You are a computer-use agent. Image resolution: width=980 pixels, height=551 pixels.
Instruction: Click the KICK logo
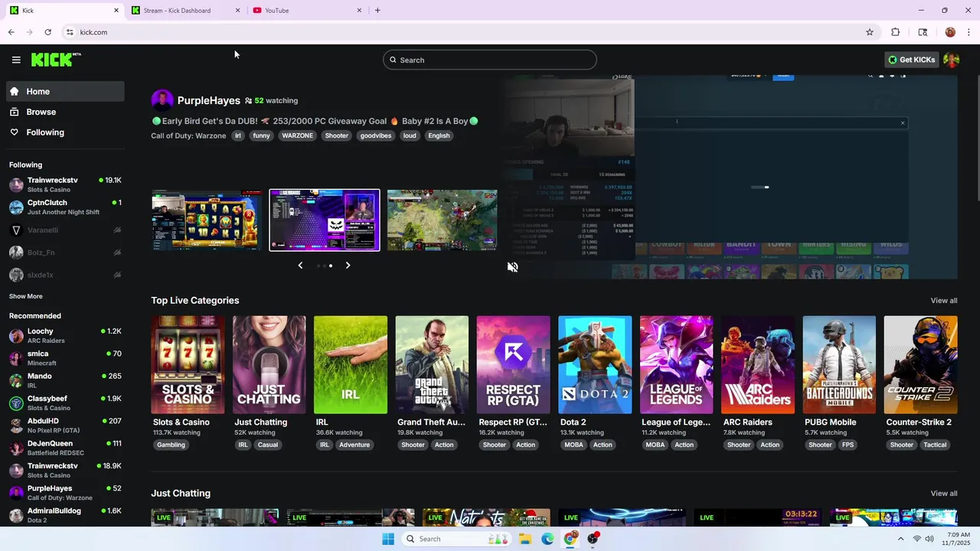(x=56, y=60)
